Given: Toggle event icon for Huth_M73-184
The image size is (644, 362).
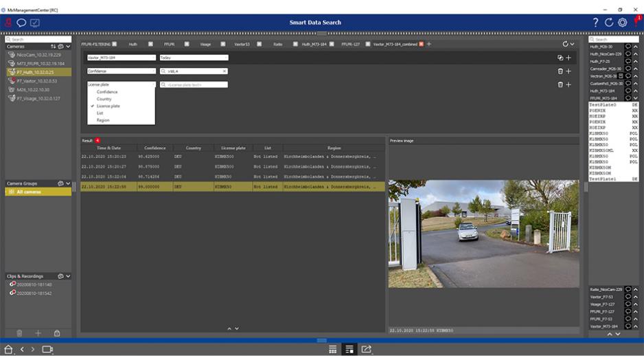Looking at the screenshot, I should pyautogui.click(x=628, y=91).
